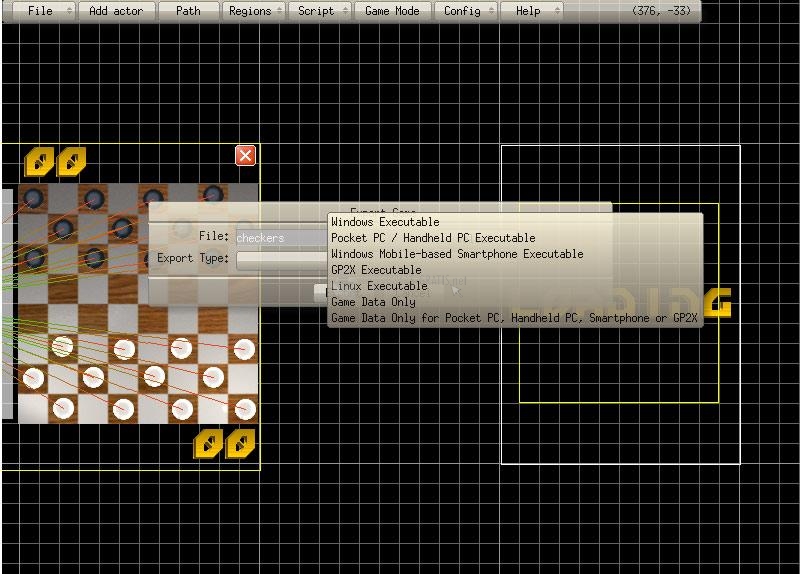Open the Help menu
800x574 pixels.
point(532,11)
